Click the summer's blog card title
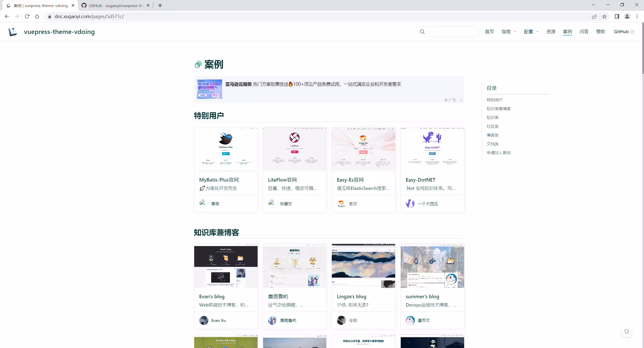644x348 pixels. (422, 296)
